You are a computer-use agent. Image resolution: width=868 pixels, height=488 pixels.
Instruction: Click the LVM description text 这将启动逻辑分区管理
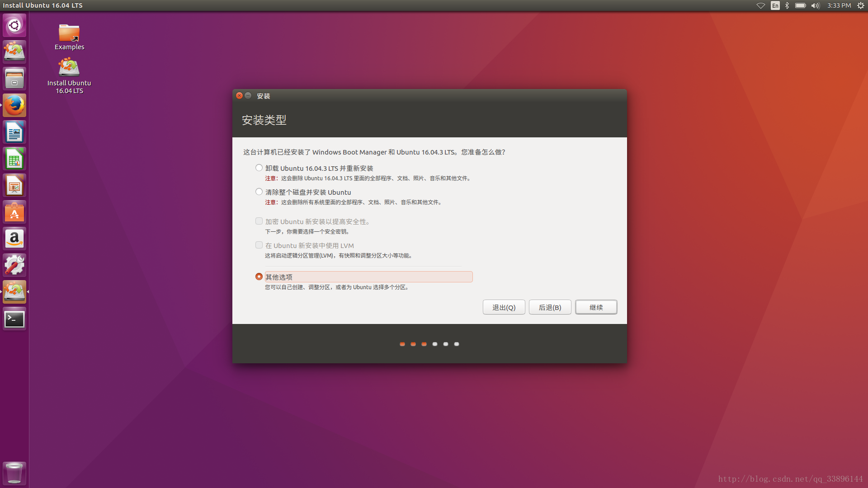coord(338,256)
